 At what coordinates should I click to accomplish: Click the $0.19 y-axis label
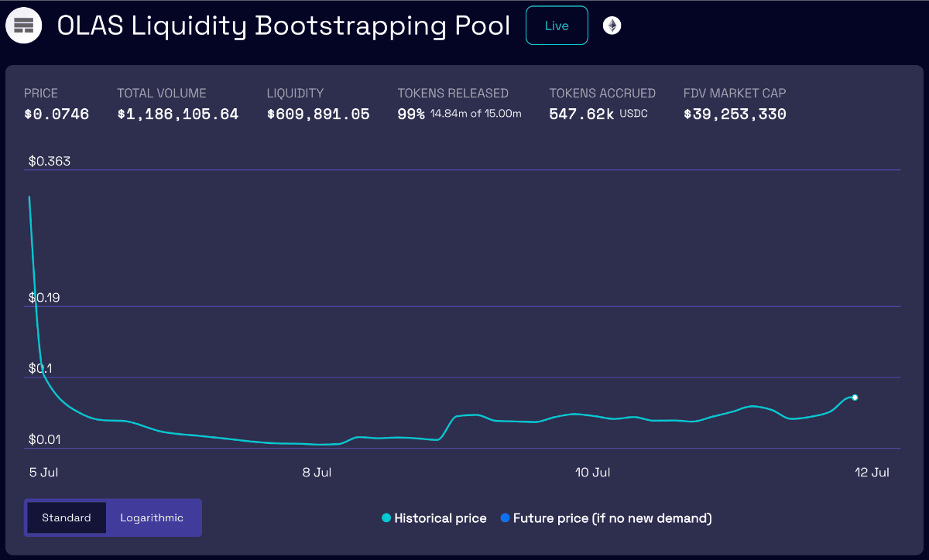[x=46, y=298]
